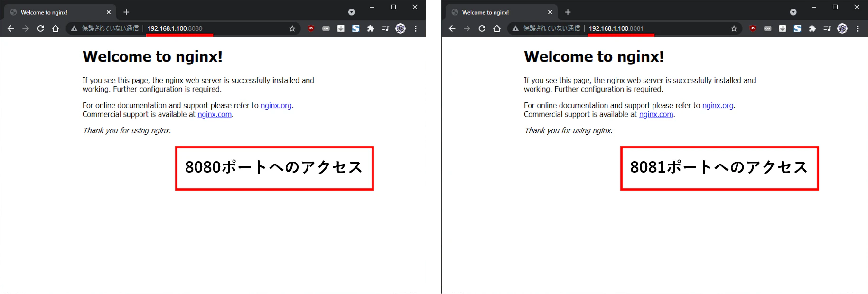Open uBlock Origin extension in 8080 window

pos(311,28)
